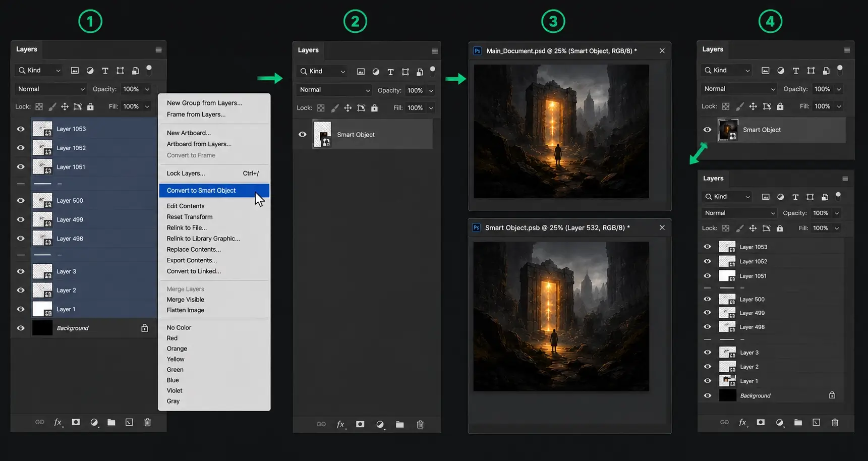The image size is (868, 461).
Task: Click new layer icon in panel 4 footer
Action: click(816, 422)
